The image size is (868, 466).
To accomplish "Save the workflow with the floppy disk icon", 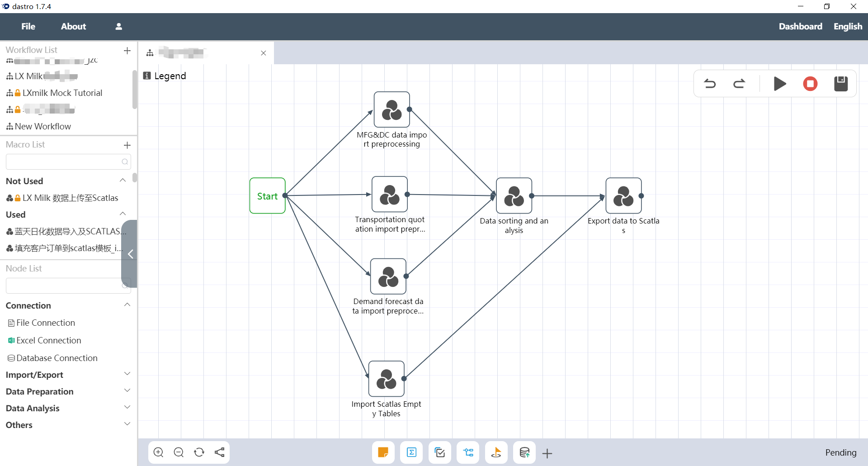I will 840,84.
